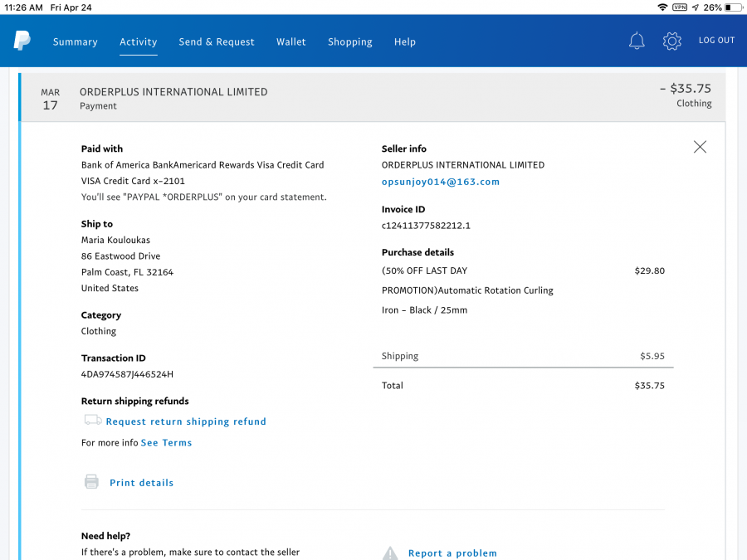Tap the VPN status indicator
This screenshot has width=747, height=560.
click(680, 7)
